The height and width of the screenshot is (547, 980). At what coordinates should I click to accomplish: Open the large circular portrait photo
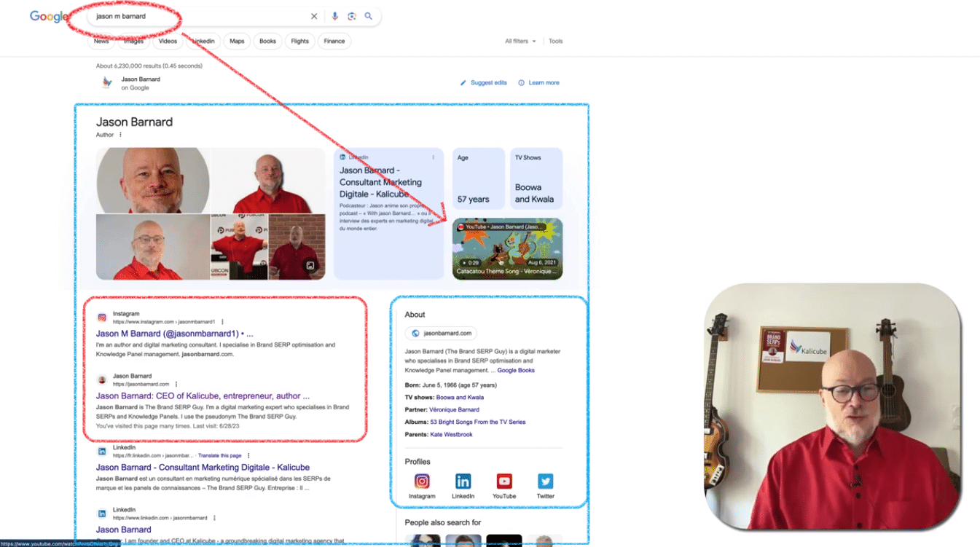(153, 180)
